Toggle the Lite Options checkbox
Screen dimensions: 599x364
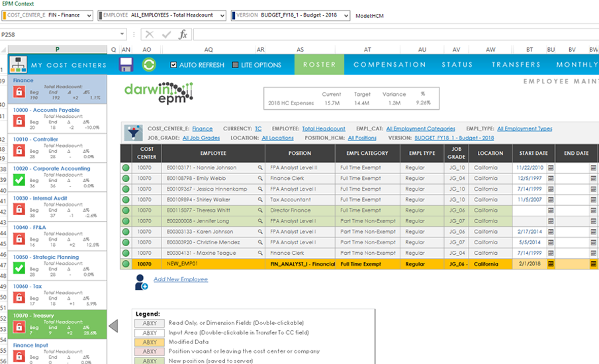236,65
